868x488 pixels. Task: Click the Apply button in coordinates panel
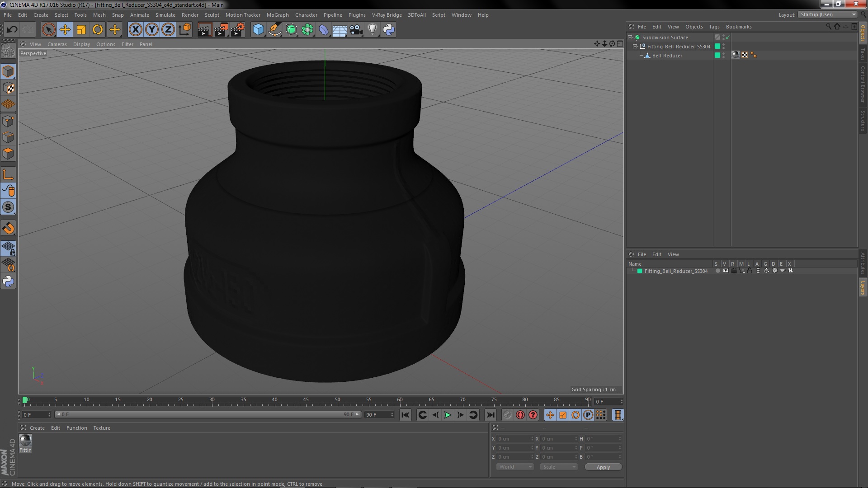603,467
